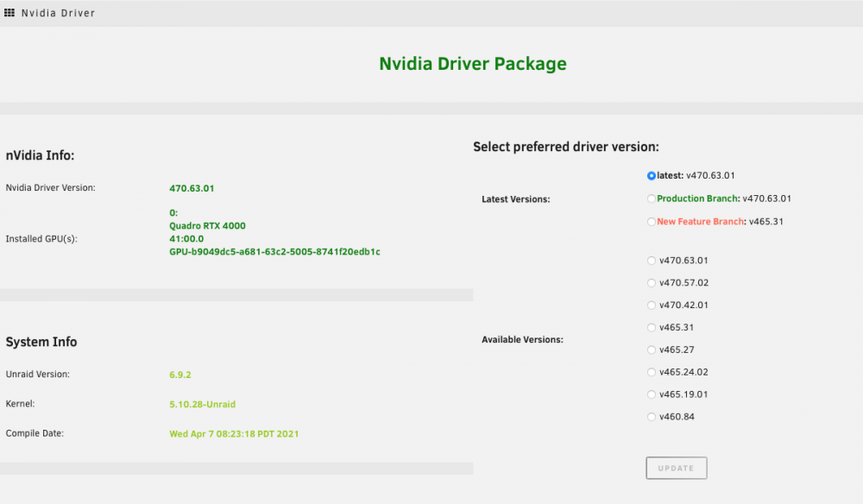The image size is (863, 504).
Task: Click the driver version value 470.63.01
Action: (x=192, y=188)
